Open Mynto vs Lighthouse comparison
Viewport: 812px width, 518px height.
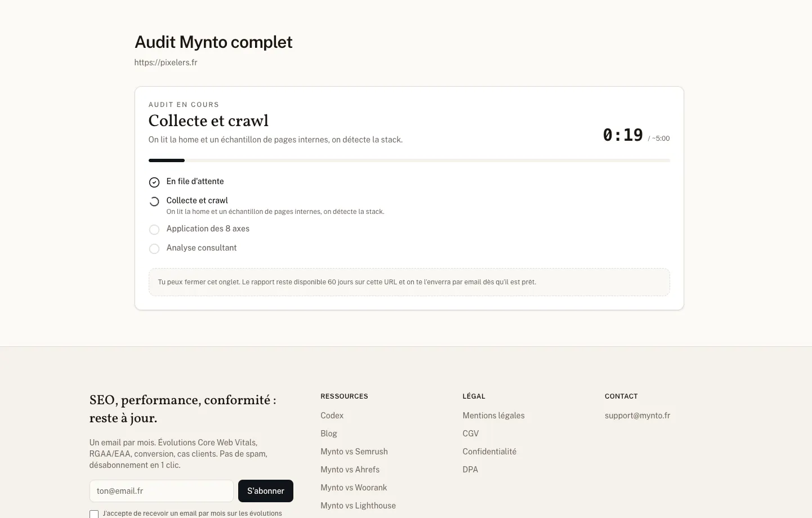[358, 506]
